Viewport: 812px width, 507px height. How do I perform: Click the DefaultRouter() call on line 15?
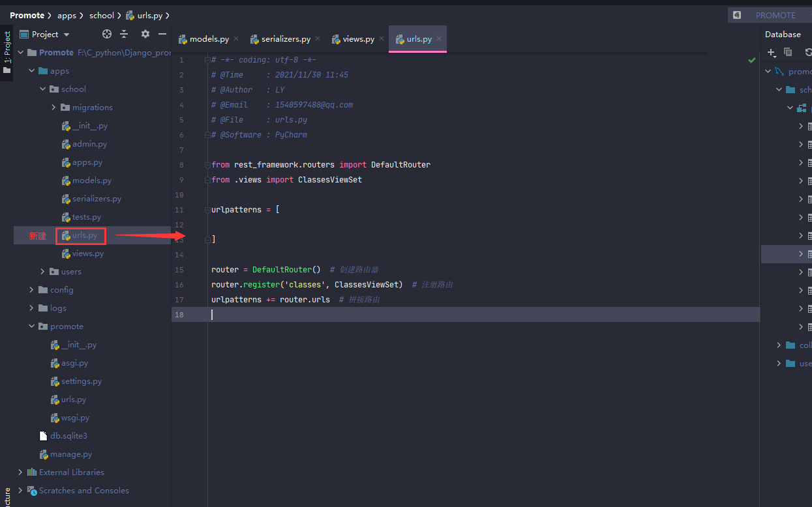click(286, 270)
